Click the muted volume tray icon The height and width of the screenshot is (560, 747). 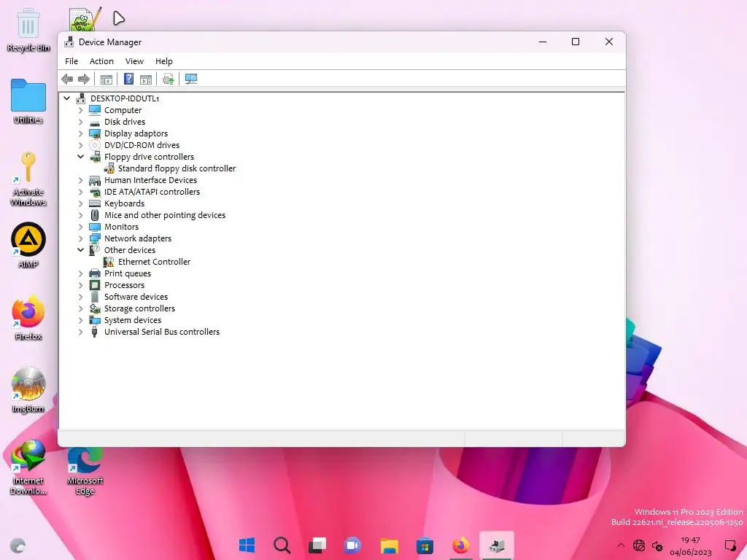tap(657, 545)
